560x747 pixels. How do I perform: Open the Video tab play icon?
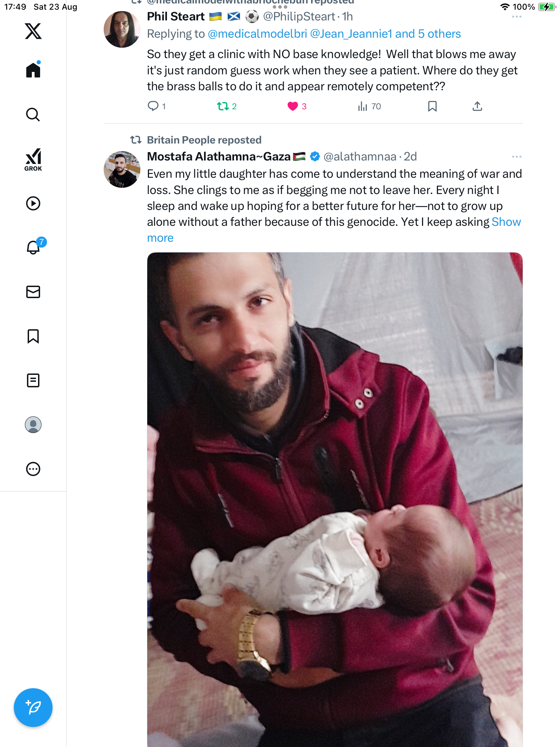pyautogui.click(x=33, y=203)
